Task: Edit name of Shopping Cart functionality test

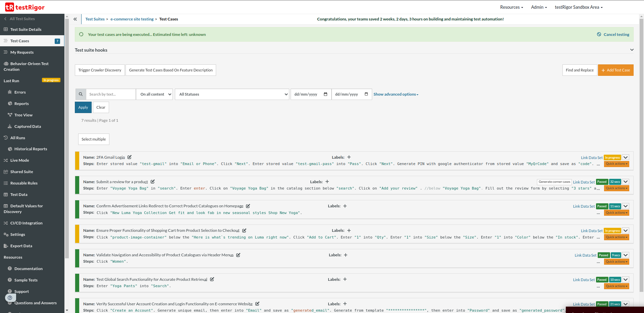Action: point(244,230)
